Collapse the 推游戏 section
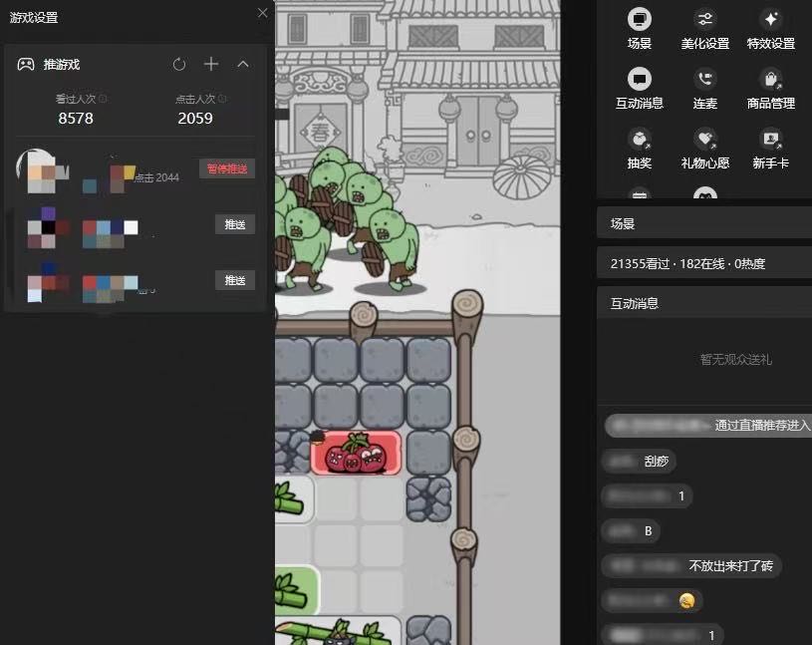The image size is (812, 645). coord(243,65)
